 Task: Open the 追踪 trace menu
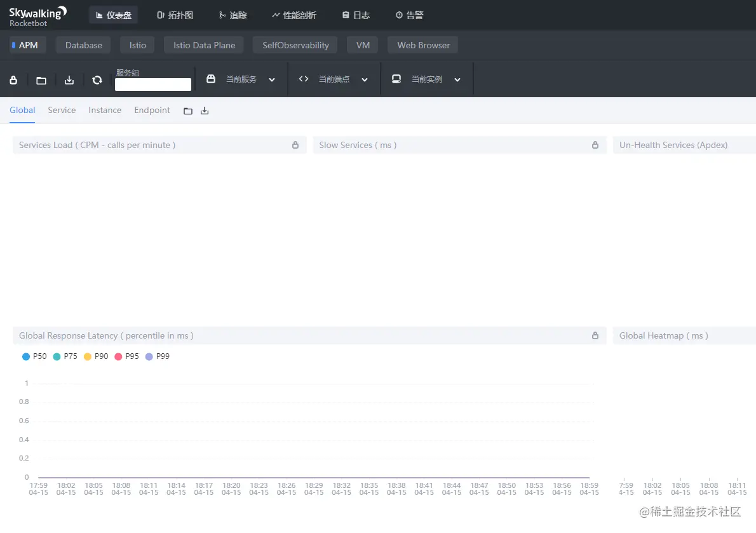[x=233, y=15]
